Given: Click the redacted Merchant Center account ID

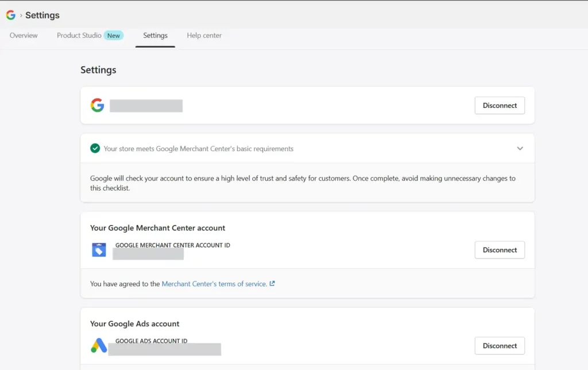Looking at the screenshot, I should click(x=148, y=255).
